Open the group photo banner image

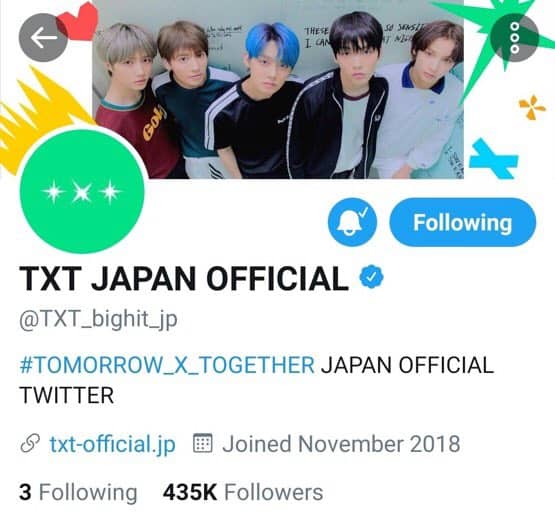click(278, 89)
